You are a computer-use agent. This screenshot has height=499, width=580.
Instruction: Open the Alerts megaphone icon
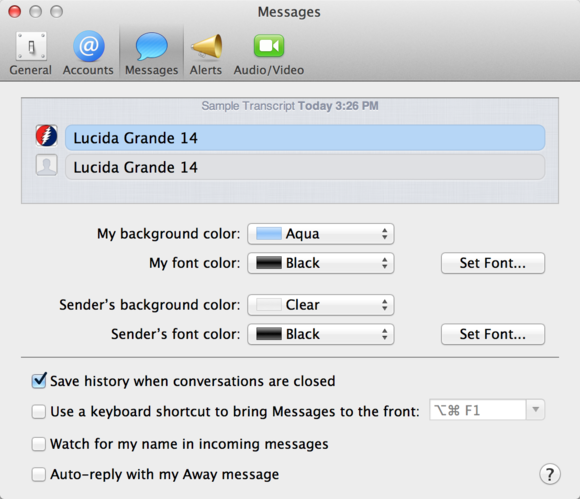(206, 47)
